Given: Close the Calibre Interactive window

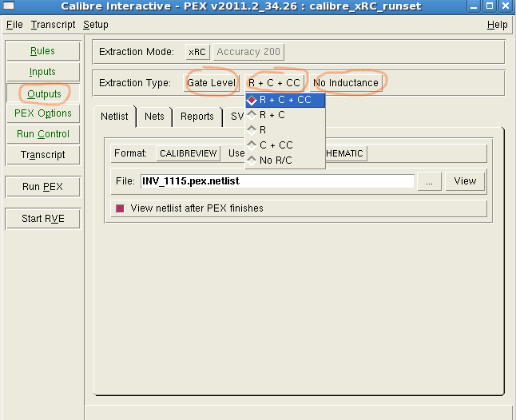Looking at the screenshot, I should (x=506, y=6).
